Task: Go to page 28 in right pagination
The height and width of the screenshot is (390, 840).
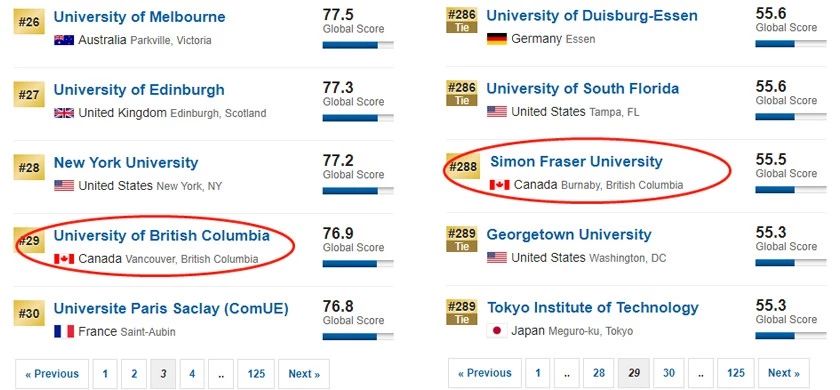Action: 599,373
